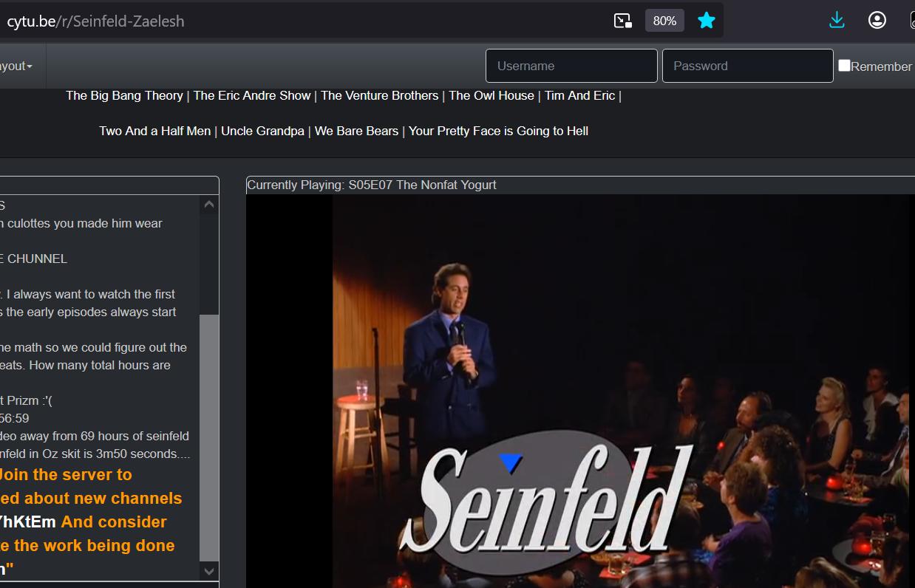This screenshot has width=915, height=588.
Task: Open the browser account profile icon
Action: click(x=877, y=20)
